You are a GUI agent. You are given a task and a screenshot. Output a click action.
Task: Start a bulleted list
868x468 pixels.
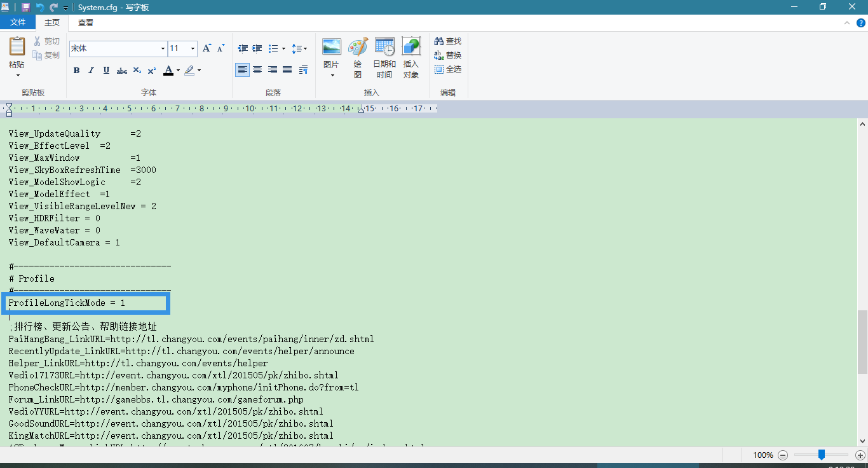273,48
